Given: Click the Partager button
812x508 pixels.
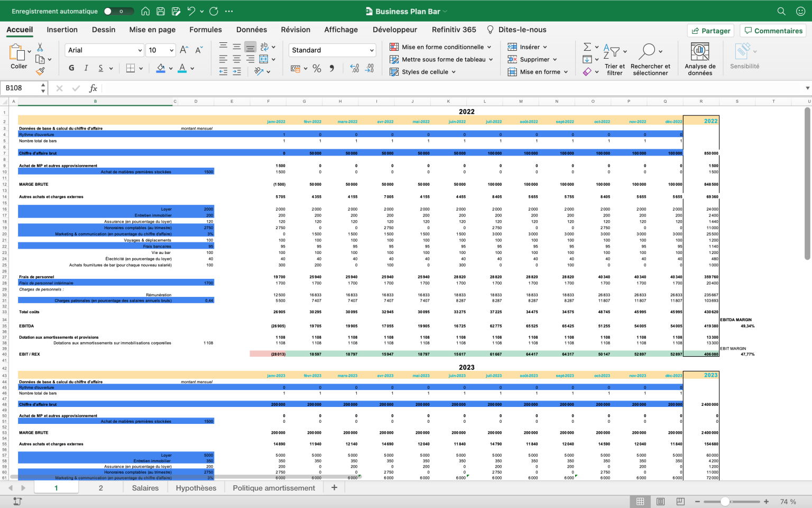Looking at the screenshot, I should (x=710, y=30).
